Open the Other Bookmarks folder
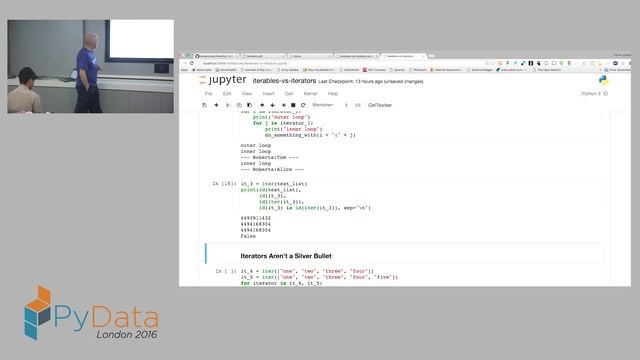Screen dimensions: 640x360 pyautogui.click(x=618, y=70)
